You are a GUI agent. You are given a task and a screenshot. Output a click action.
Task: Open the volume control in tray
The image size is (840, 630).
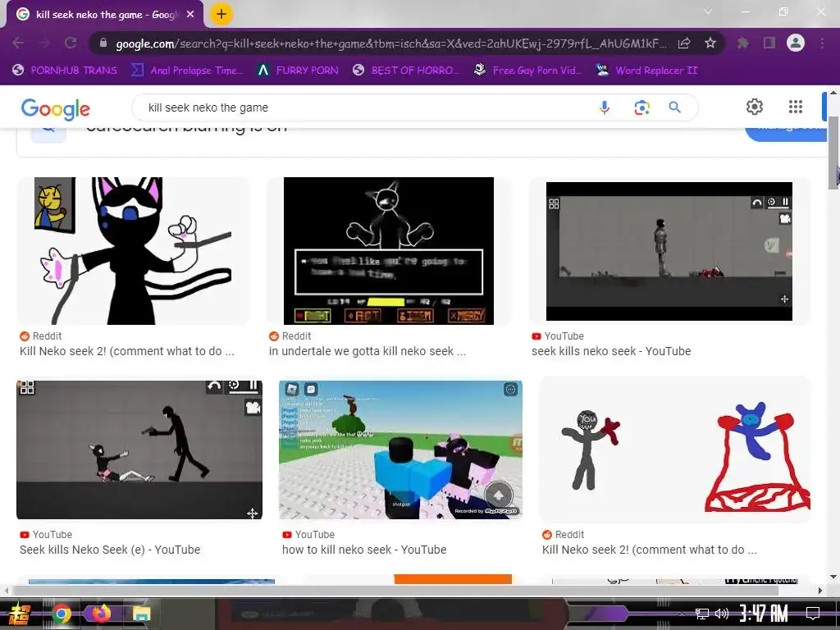(x=722, y=614)
